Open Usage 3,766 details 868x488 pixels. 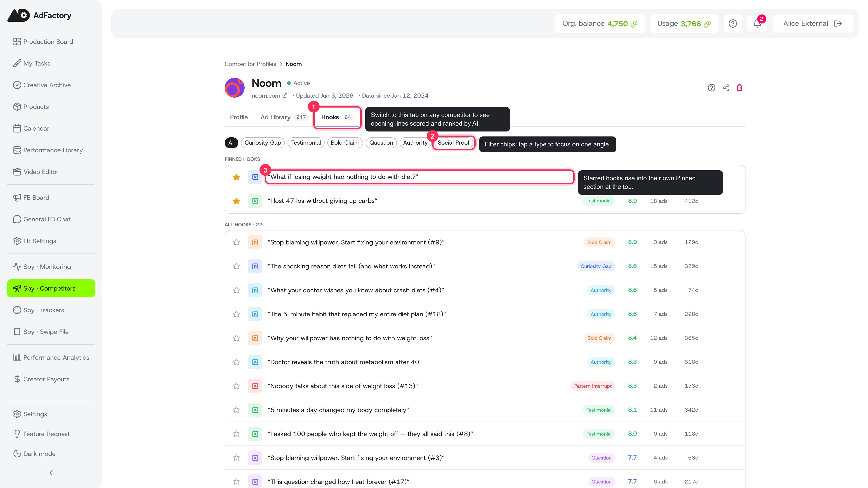coord(684,23)
